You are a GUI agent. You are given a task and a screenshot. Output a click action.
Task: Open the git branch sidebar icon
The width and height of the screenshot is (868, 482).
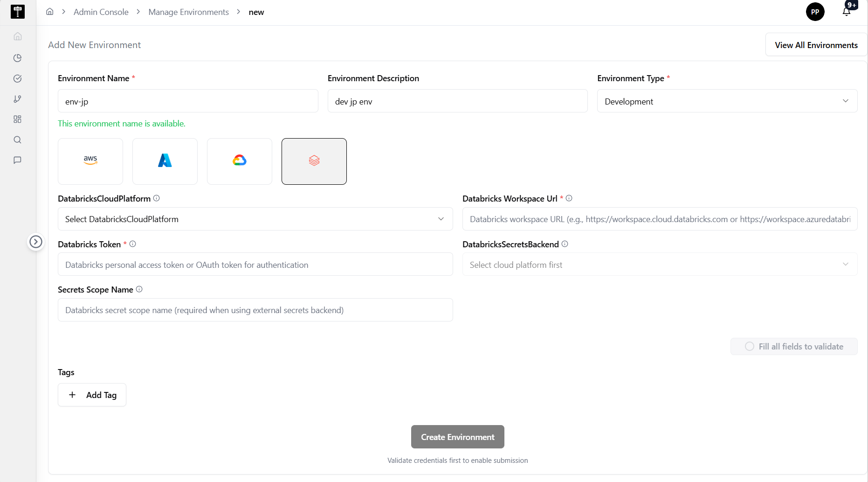pos(18,99)
